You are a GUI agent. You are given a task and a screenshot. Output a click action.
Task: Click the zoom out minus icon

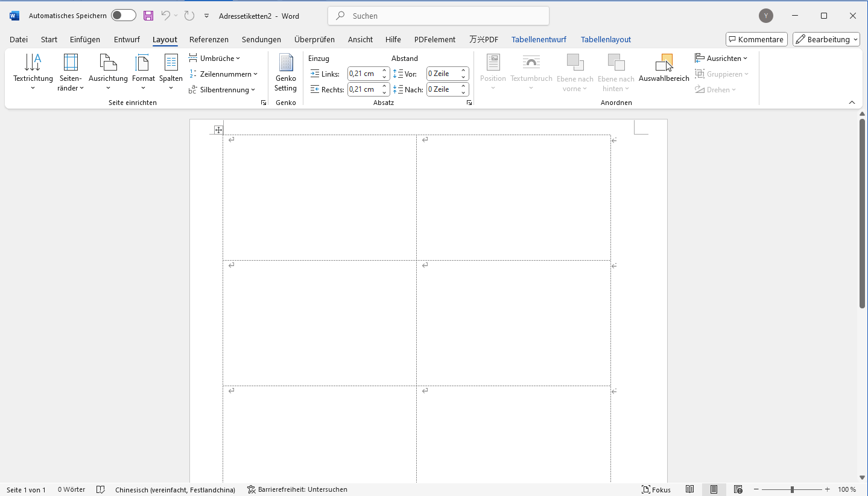pos(756,489)
